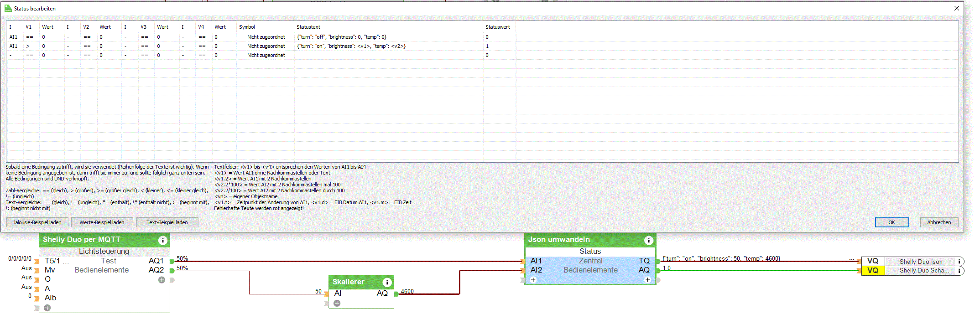The height and width of the screenshot is (319, 980).
Task: Select empty Statustext cell in third row
Action: click(388, 55)
